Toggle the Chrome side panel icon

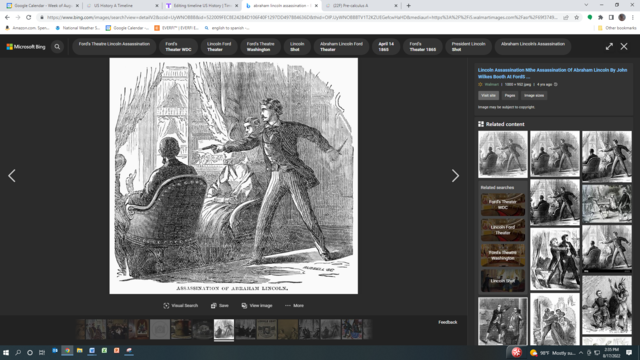point(611,17)
